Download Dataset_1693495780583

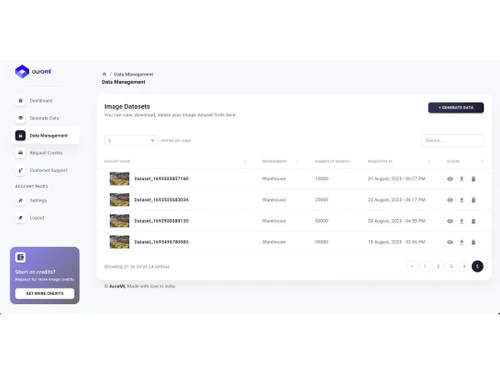462,242
